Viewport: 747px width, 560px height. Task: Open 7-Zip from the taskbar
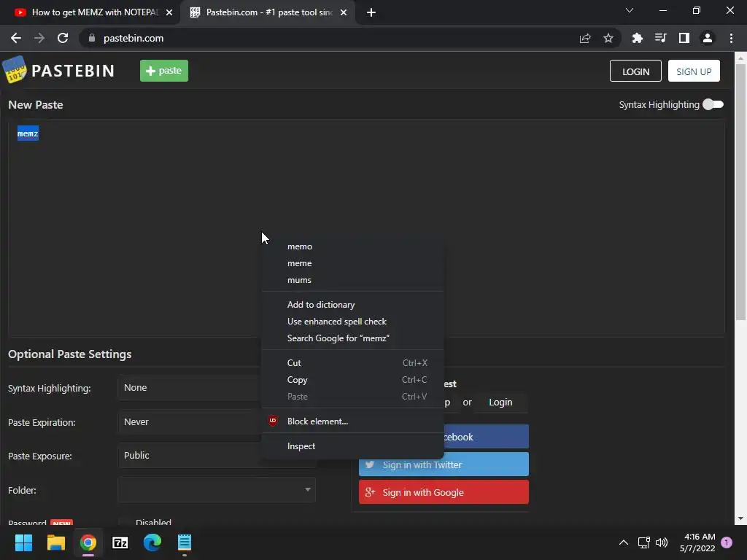[x=120, y=542]
